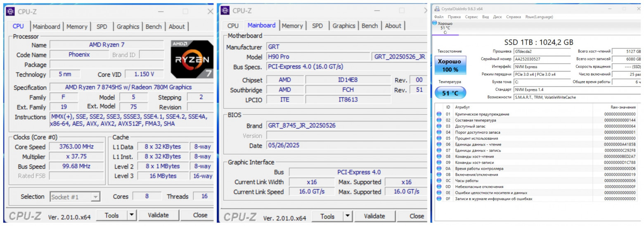Open the Сервис menu in CrystalDiskInfo
Screen dimensions: 644x226
coord(471,17)
